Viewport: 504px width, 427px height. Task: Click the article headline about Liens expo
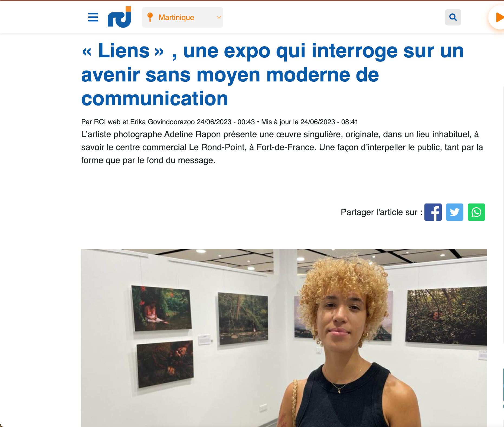[x=273, y=74]
